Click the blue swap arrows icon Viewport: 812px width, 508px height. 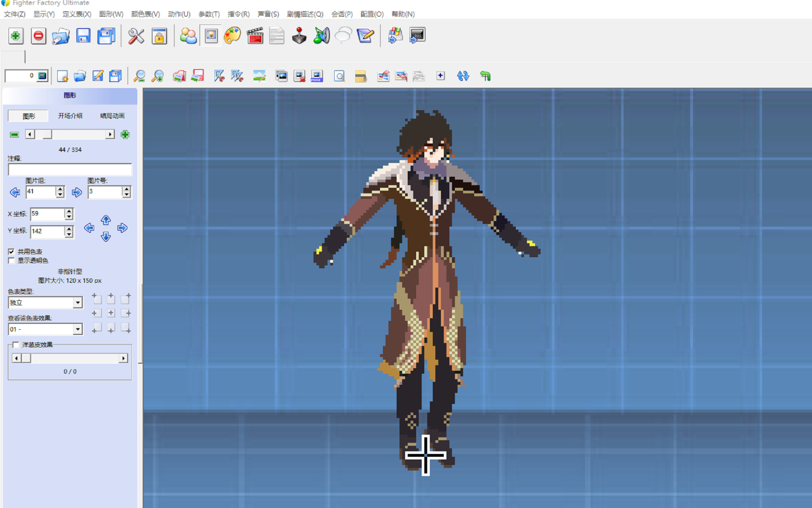pos(463,76)
